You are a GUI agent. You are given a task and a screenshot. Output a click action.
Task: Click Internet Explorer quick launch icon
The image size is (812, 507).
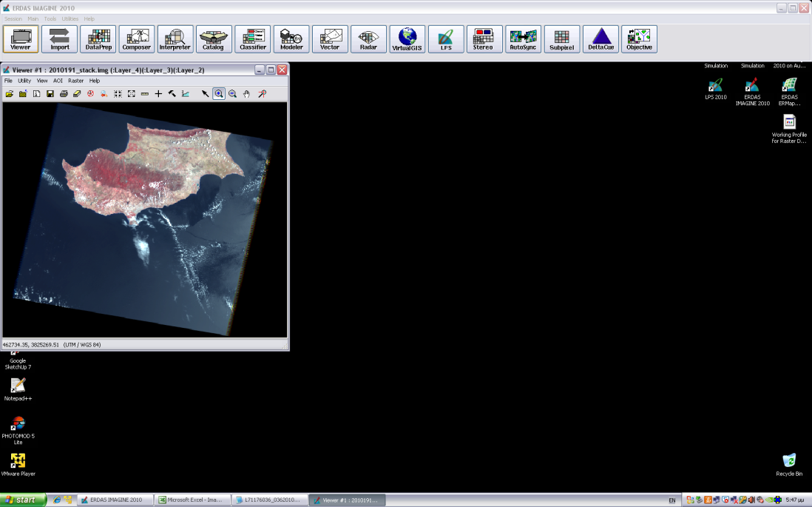57,500
